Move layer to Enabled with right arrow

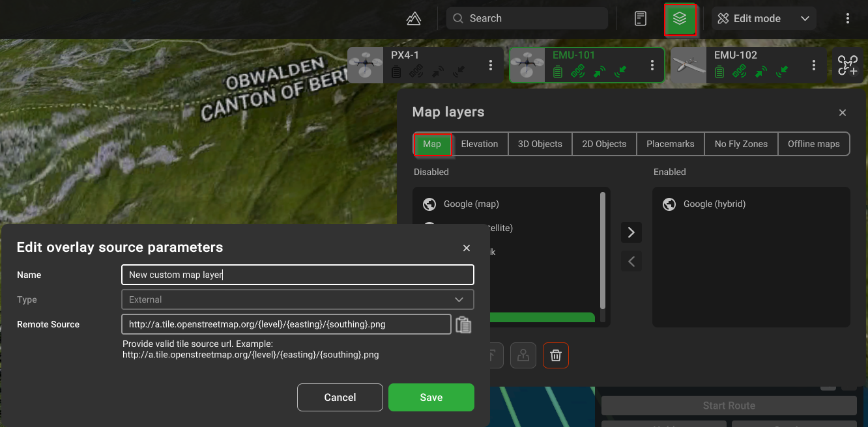coord(631,232)
